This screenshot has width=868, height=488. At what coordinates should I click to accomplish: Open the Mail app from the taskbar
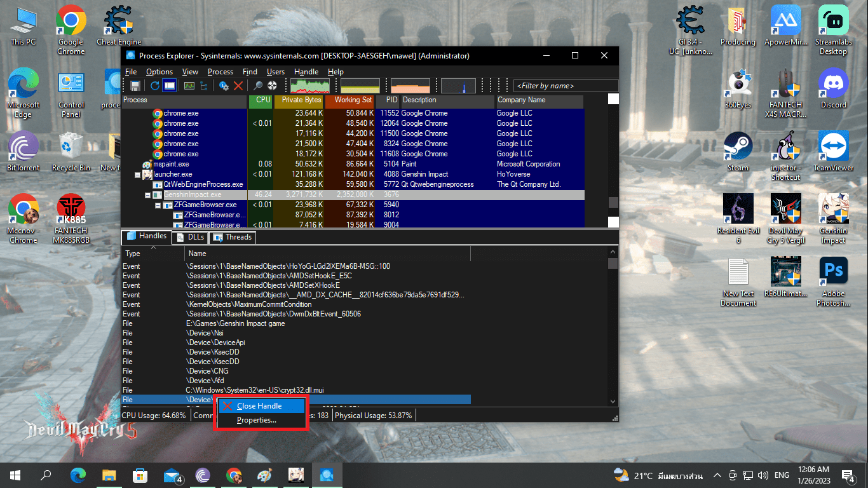pos(172,475)
